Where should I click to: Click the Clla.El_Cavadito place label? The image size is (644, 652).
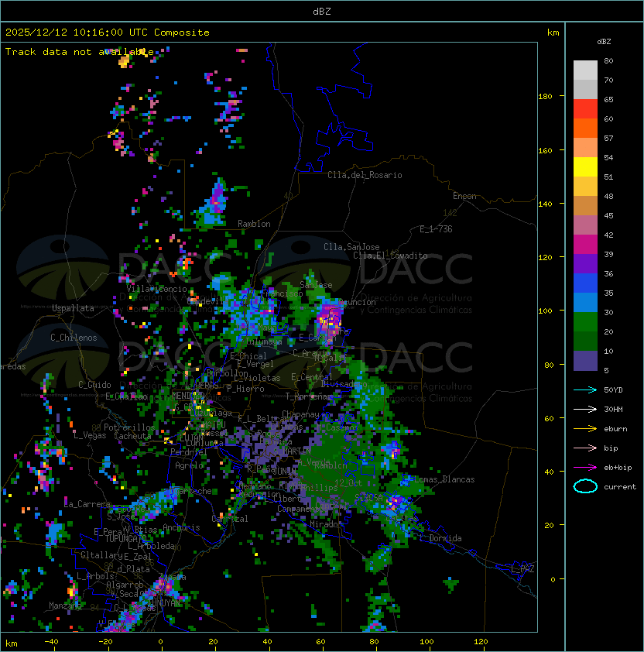pos(390,256)
